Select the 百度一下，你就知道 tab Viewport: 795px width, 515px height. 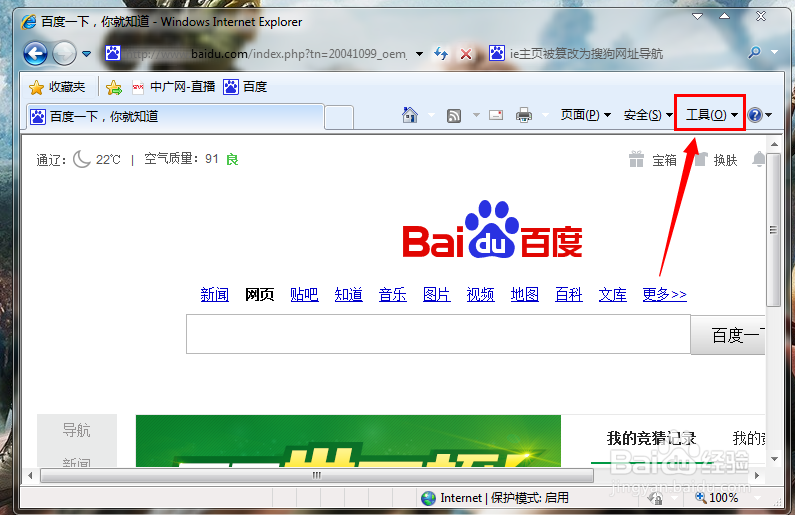coord(175,117)
